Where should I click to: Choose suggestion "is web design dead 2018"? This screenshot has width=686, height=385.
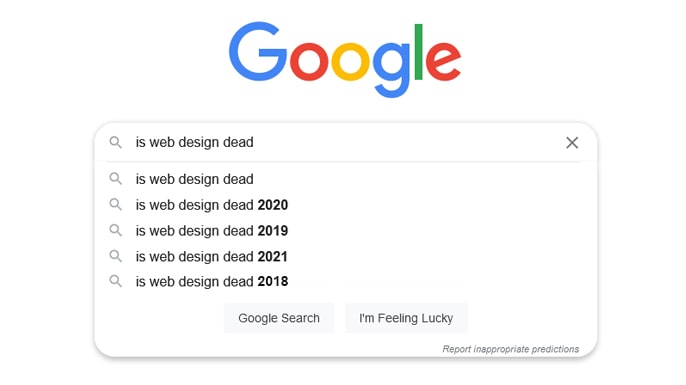[346, 281]
